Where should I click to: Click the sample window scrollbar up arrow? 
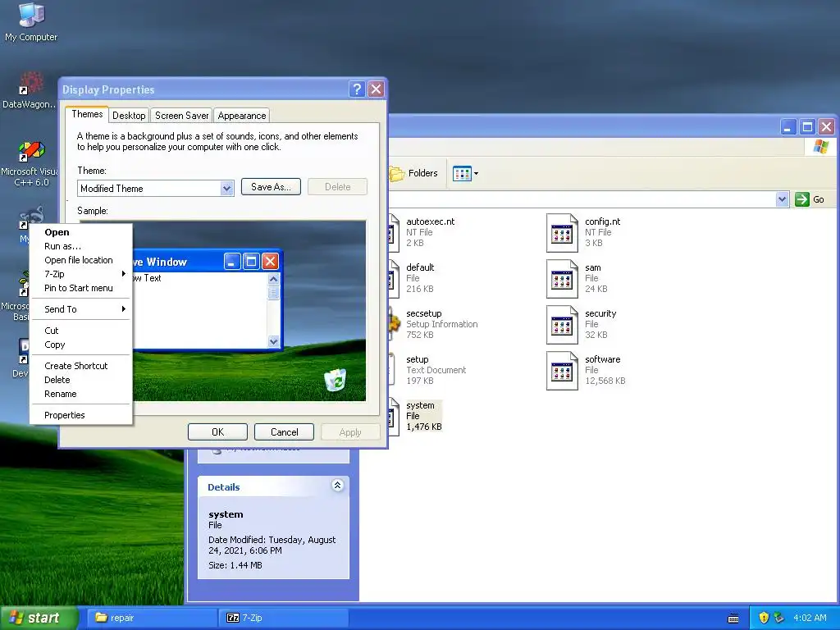point(273,279)
